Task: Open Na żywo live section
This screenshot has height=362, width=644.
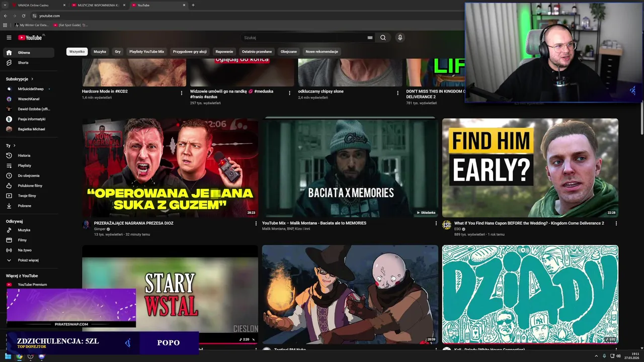Action: tap(29, 250)
